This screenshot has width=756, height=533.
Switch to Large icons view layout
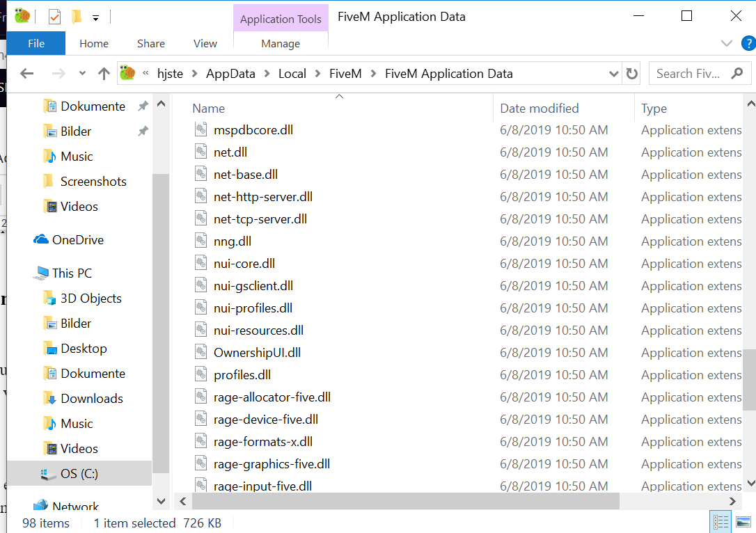pos(743,521)
